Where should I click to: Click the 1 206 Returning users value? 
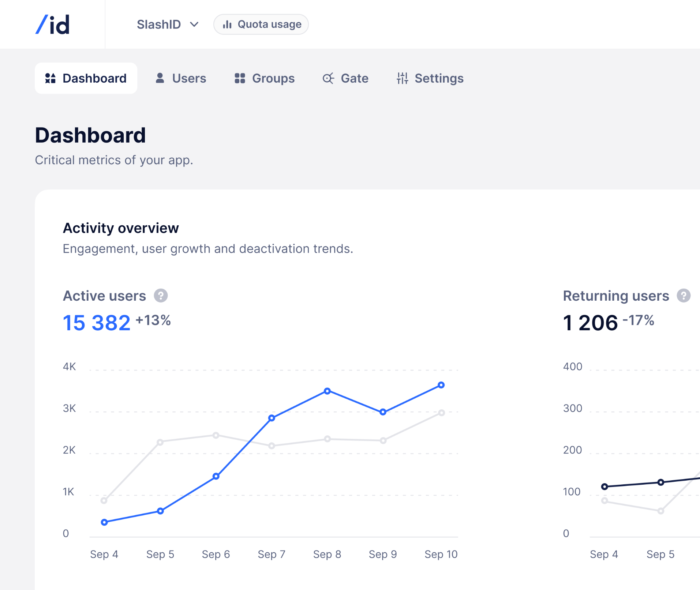[x=590, y=323]
